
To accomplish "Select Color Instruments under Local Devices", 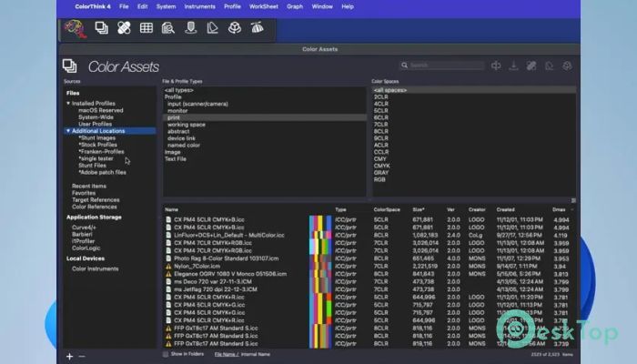I will pyautogui.click(x=95, y=268).
